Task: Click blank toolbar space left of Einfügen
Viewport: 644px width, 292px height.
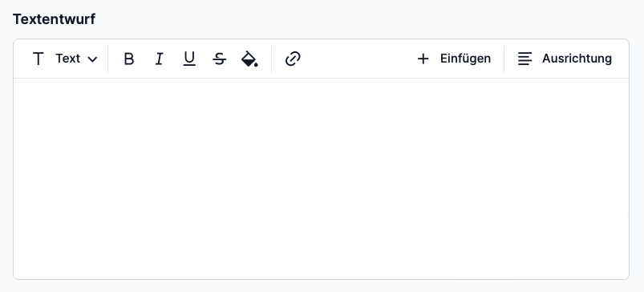Action: [x=358, y=59]
